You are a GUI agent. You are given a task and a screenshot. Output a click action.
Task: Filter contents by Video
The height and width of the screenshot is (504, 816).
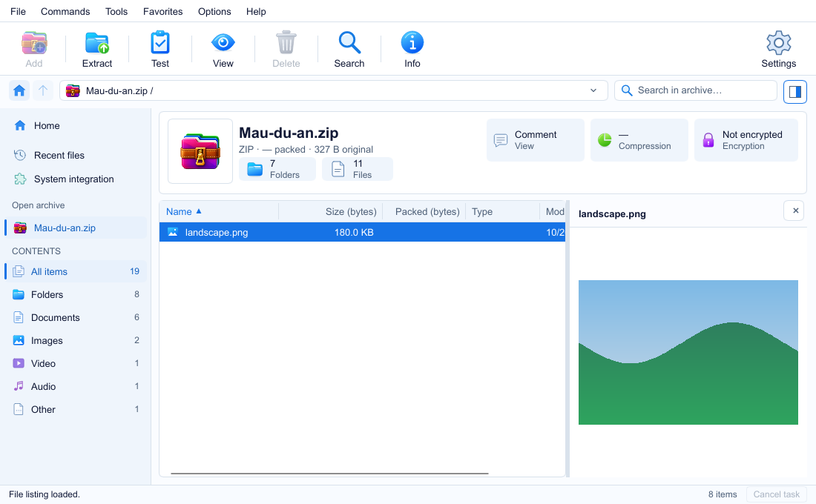pyautogui.click(x=76, y=364)
